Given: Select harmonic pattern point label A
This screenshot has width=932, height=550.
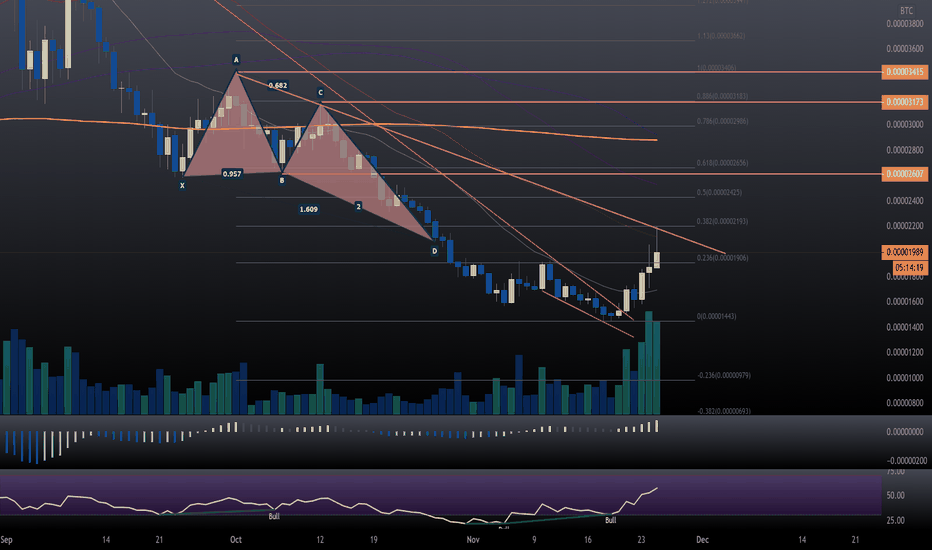Looking at the screenshot, I should [x=236, y=59].
